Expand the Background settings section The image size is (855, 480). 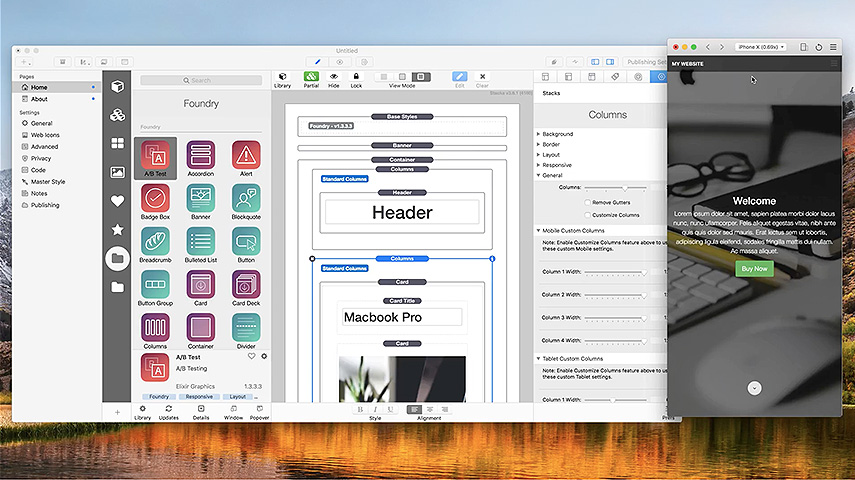tap(557, 134)
